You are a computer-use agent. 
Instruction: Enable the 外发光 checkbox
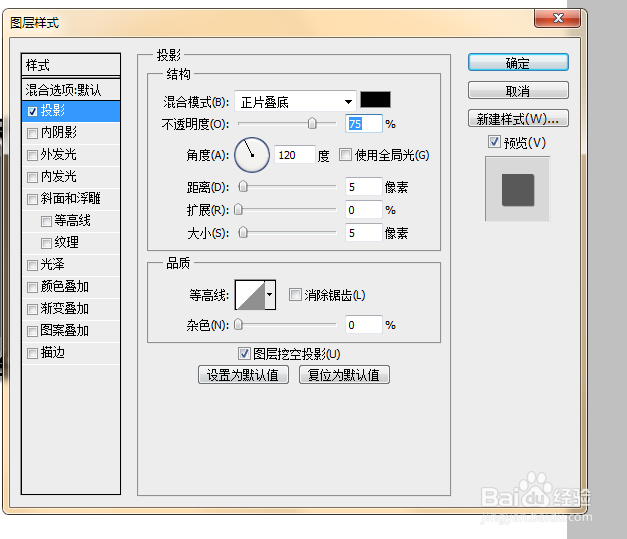tap(32, 155)
